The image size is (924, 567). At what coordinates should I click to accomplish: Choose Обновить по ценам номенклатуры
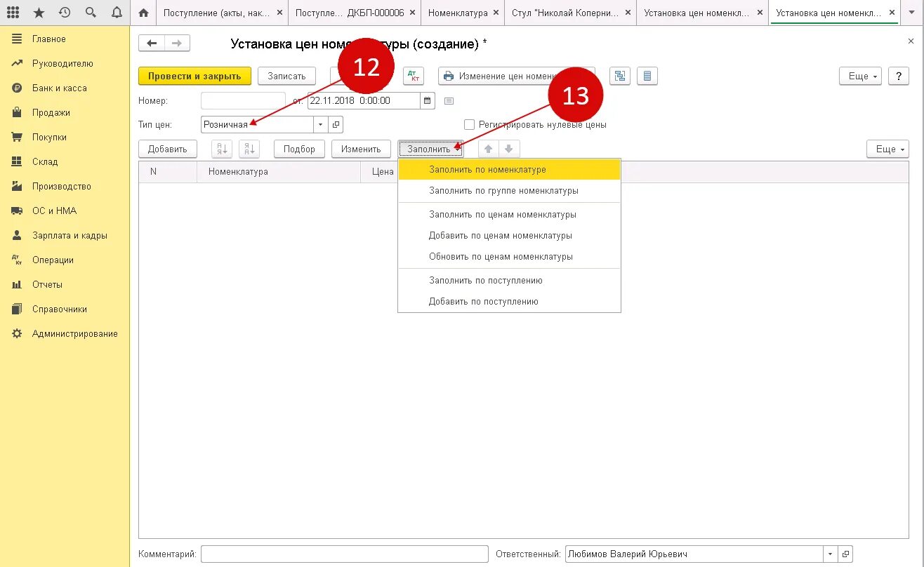[x=509, y=256]
